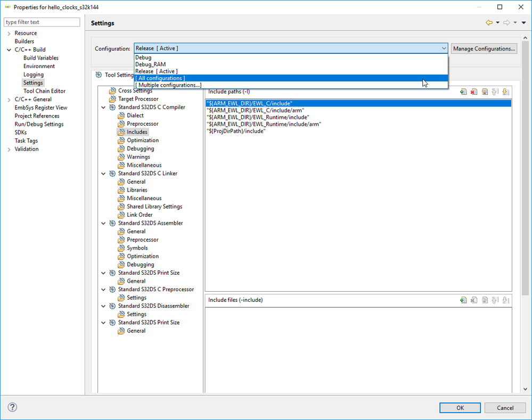Click the vertical scrollbar of settings pane
The width and height of the screenshot is (532, 420).
[x=525, y=169]
